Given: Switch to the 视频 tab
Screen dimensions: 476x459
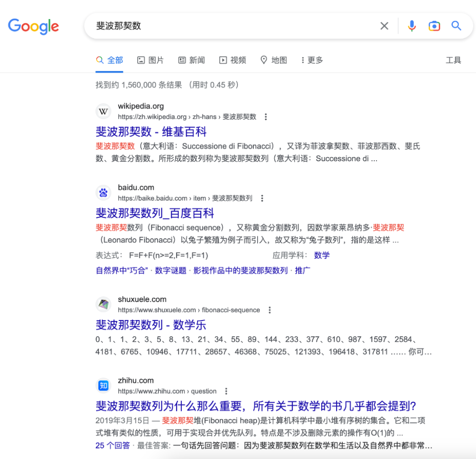Looking at the screenshot, I should click(x=232, y=60).
